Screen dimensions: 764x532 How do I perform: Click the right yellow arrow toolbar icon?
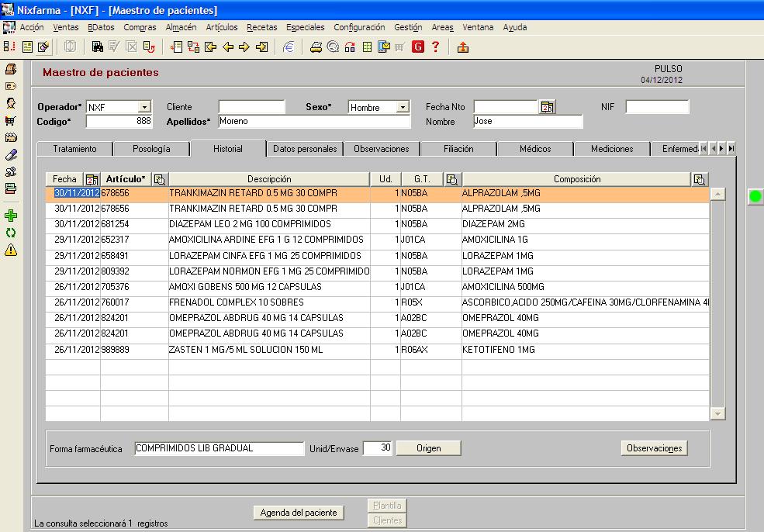click(x=244, y=47)
